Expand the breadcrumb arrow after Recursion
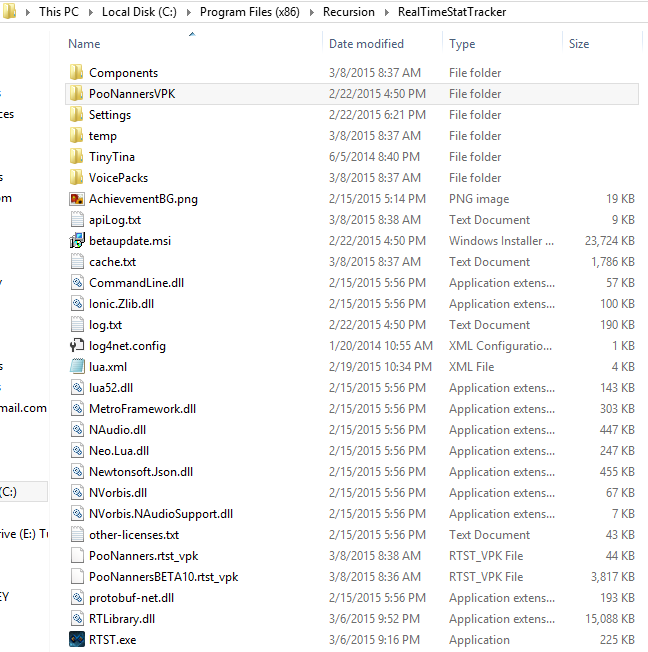648x652 pixels. pyautogui.click(x=385, y=12)
